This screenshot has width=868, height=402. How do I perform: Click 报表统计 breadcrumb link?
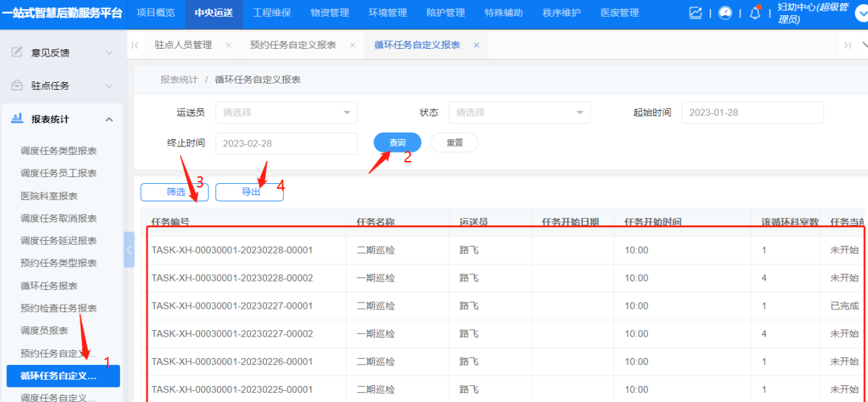click(x=179, y=79)
